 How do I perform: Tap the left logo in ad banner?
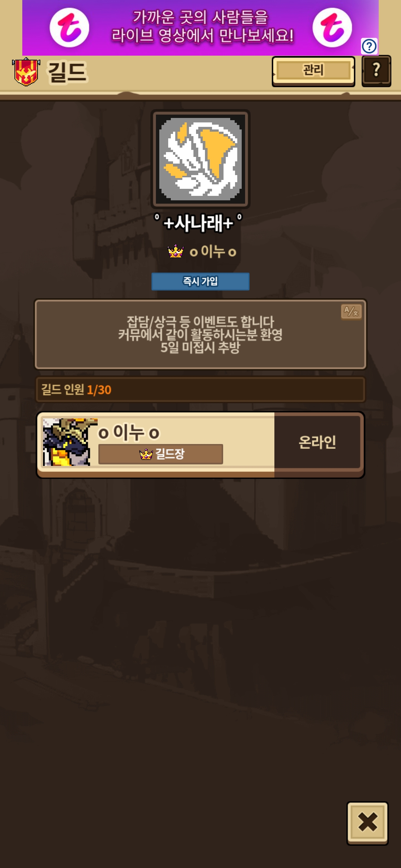[69, 27]
